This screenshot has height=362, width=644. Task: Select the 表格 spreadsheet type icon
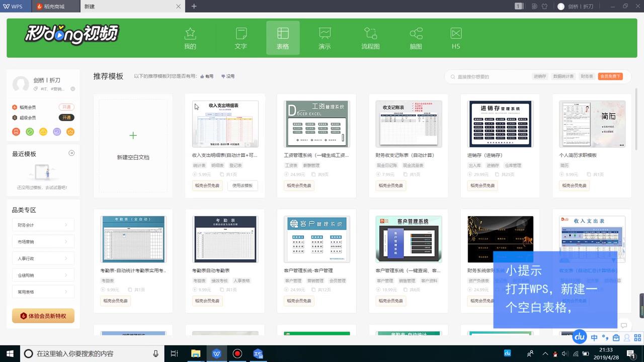coord(283,34)
